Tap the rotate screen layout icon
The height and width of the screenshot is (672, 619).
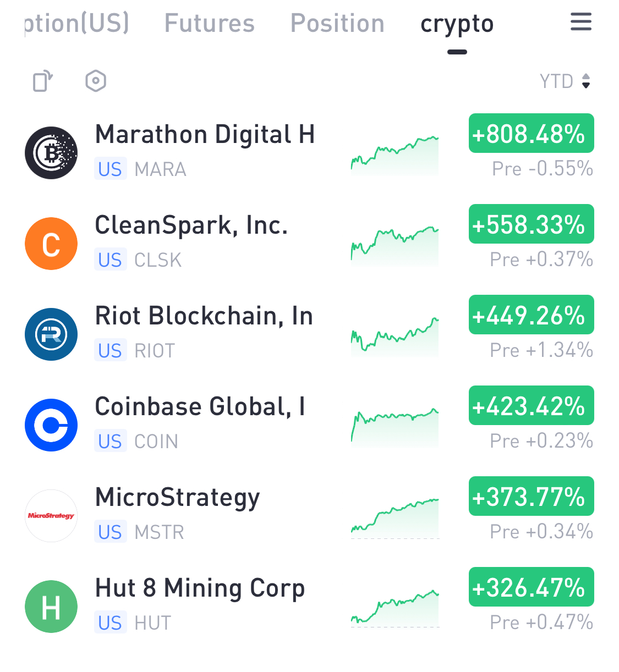click(43, 81)
